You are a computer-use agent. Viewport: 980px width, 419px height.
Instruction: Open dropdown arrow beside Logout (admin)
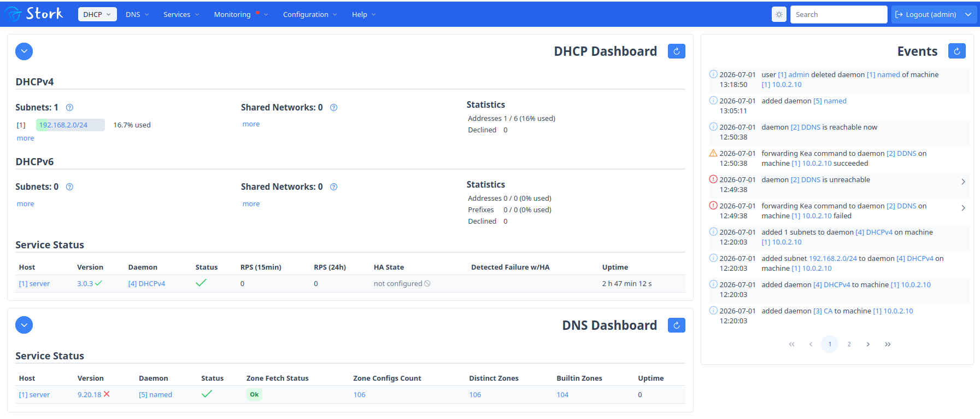pyautogui.click(x=968, y=14)
